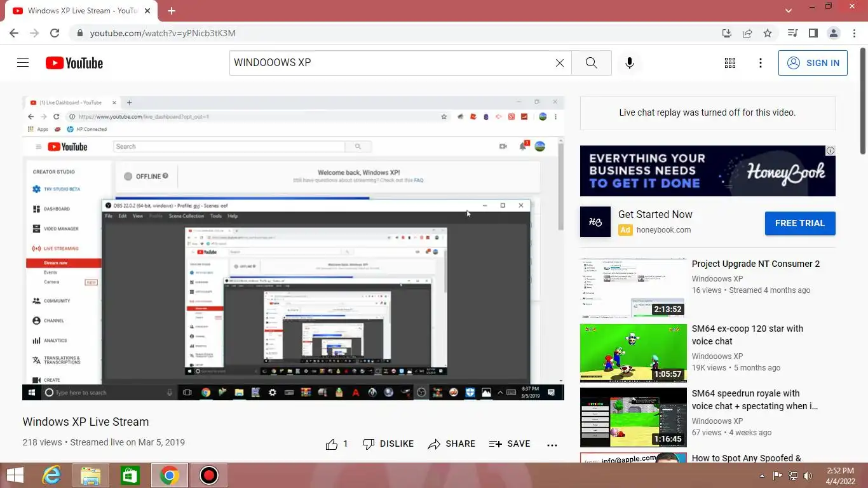Open the YouTube guide hamburger menu
Screen dimensions: 868x488
point(23,63)
